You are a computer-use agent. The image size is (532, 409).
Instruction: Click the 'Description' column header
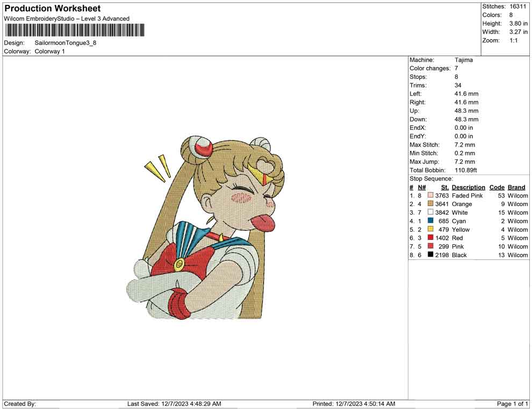click(x=469, y=187)
